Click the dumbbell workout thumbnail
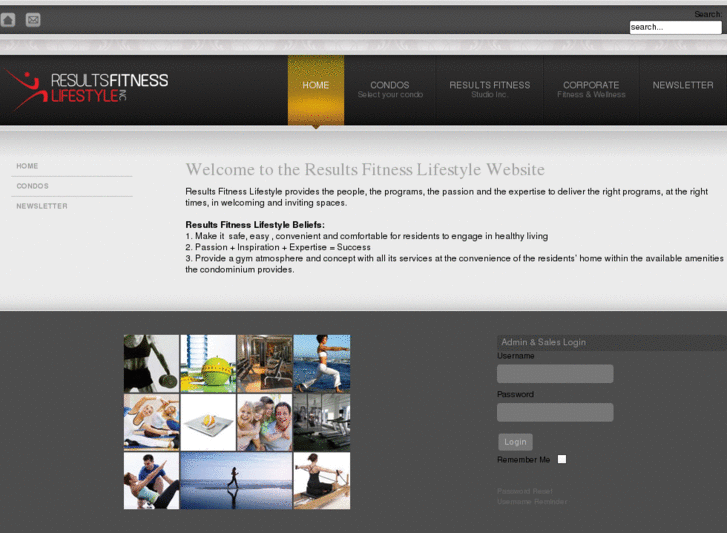 (x=151, y=364)
